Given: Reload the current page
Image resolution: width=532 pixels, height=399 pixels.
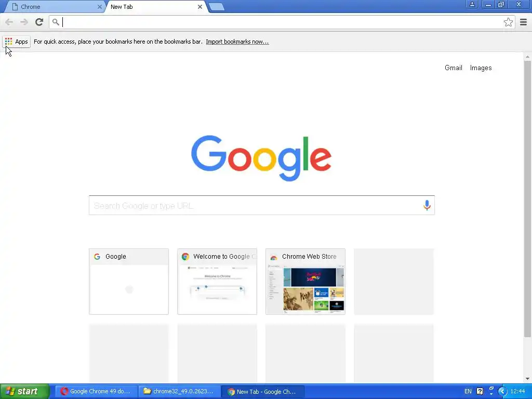Looking at the screenshot, I should pos(39,22).
